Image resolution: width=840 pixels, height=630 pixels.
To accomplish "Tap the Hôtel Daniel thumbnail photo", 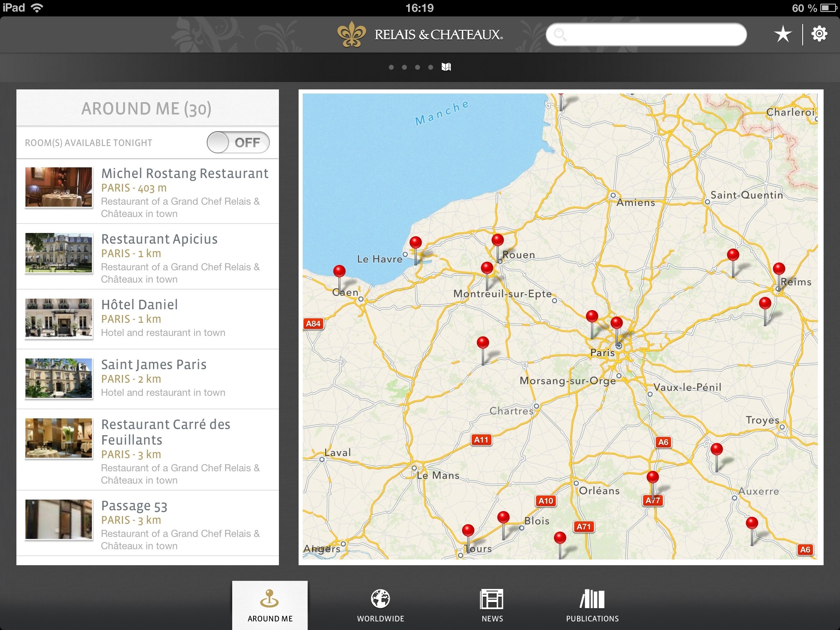I will 59,318.
